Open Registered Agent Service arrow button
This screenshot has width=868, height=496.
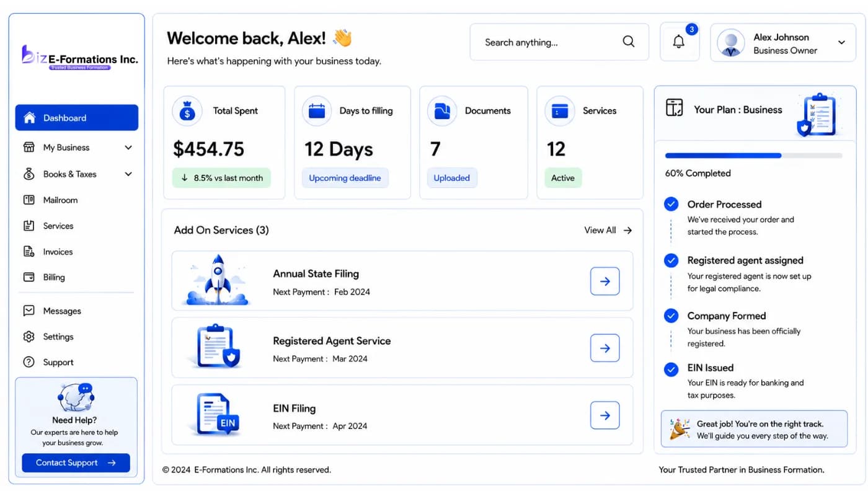(604, 348)
